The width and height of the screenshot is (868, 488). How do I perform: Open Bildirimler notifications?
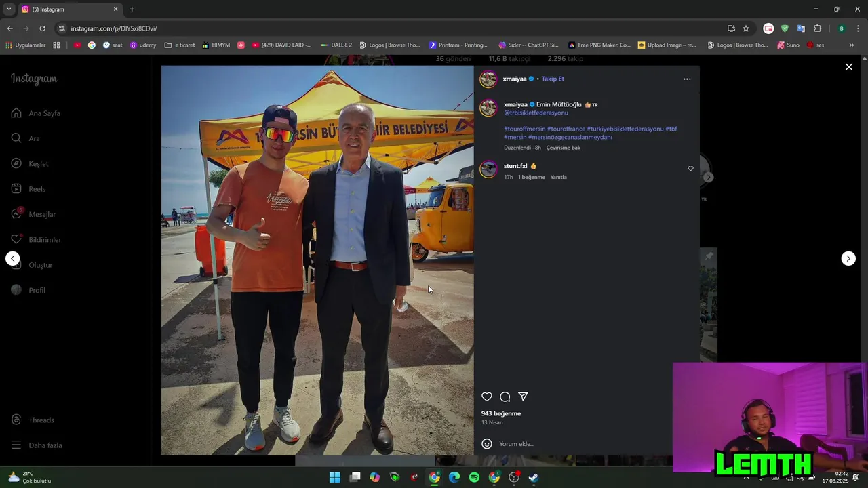pos(36,239)
